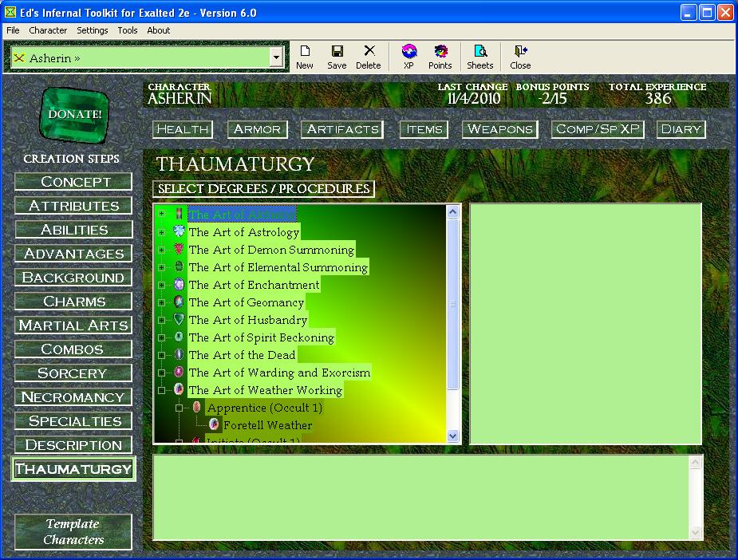Click the Close toolbar icon
Viewport: 738px width, 560px height.
(x=520, y=57)
